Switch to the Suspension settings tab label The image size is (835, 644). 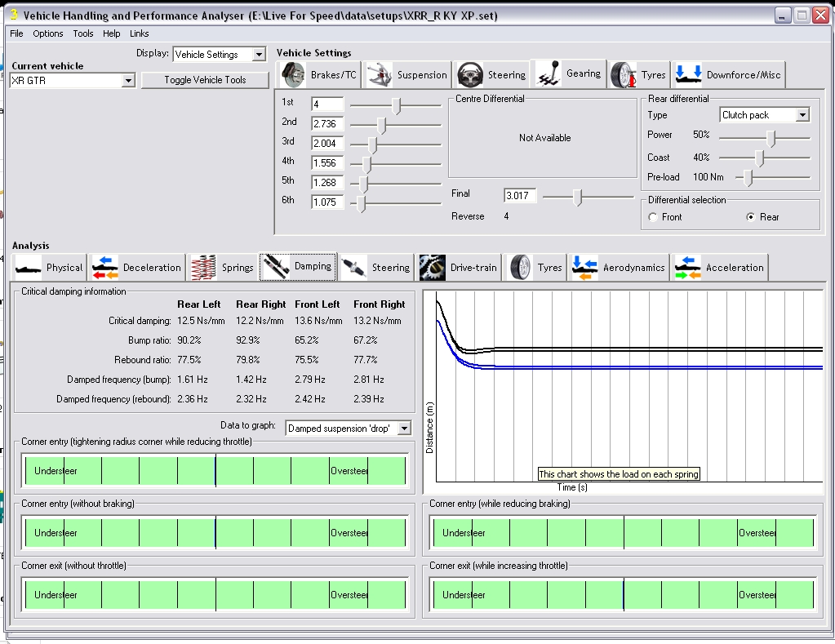click(422, 75)
